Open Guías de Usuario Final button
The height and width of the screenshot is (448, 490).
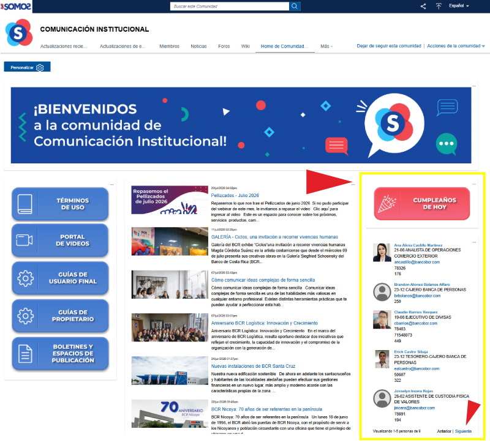[x=60, y=278]
